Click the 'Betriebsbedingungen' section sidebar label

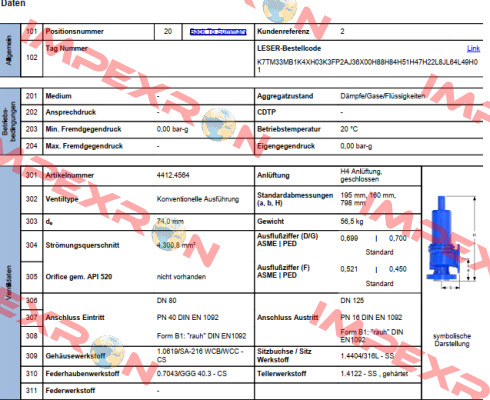click(x=9, y=121)
